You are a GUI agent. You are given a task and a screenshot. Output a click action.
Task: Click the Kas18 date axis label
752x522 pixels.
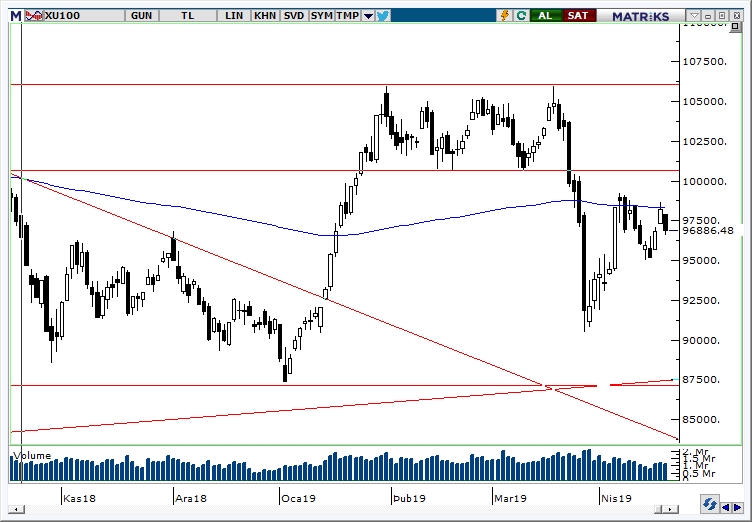pyautogui.click(x=80, y=498)
